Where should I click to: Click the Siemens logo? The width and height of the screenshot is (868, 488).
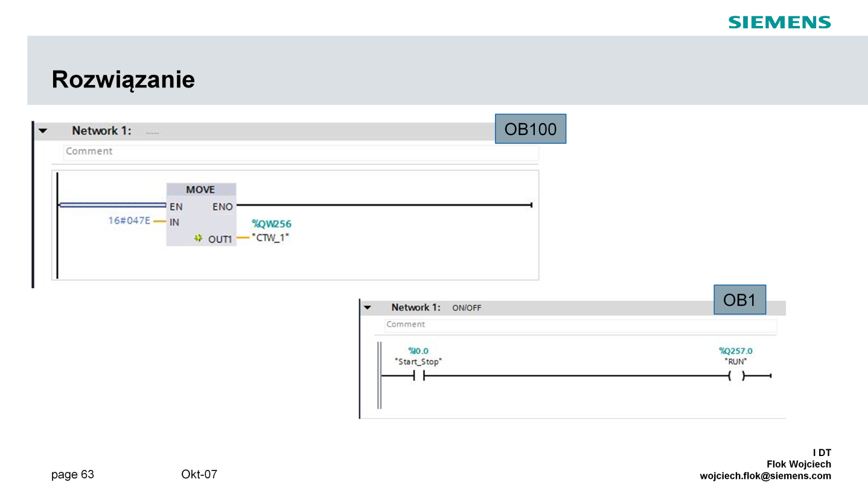pyautogui.click(x=779, y=23)
